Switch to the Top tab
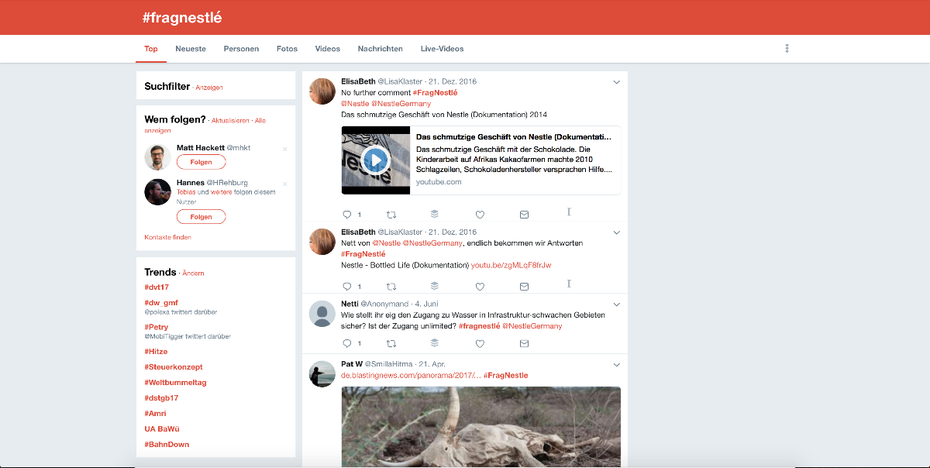 151,49
